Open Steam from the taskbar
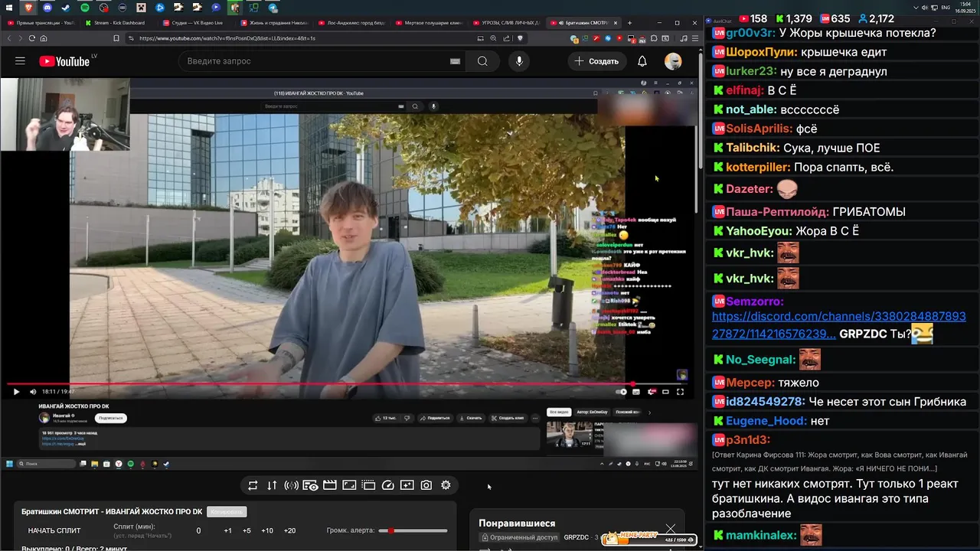Image resolution: width=980 pixels, height=551 pixels. [66, 8]
